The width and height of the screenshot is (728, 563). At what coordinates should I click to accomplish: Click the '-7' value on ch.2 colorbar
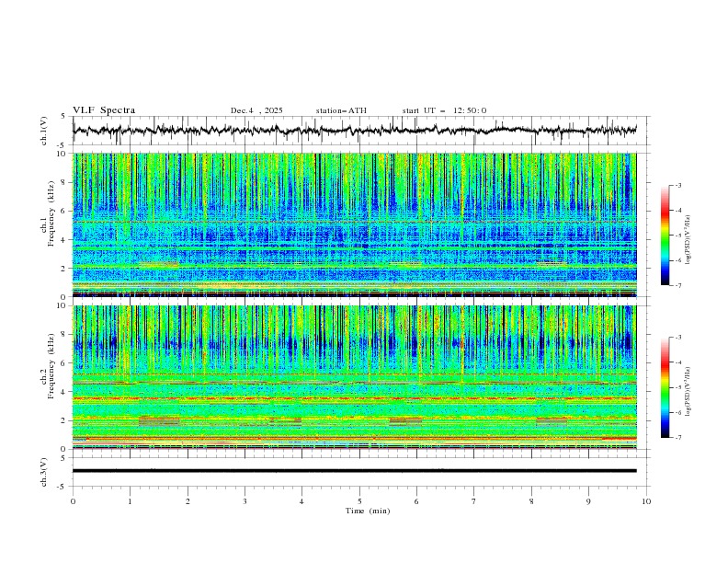click(x=677, y=438)
